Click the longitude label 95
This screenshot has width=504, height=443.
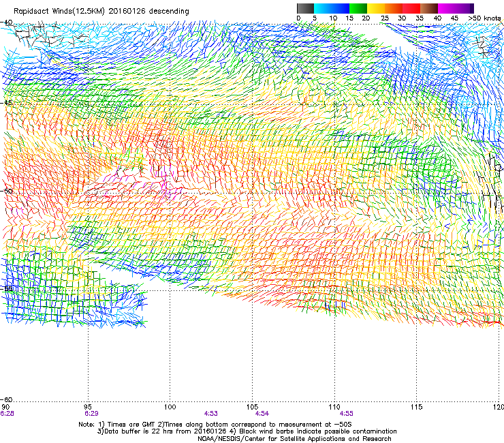88,407
